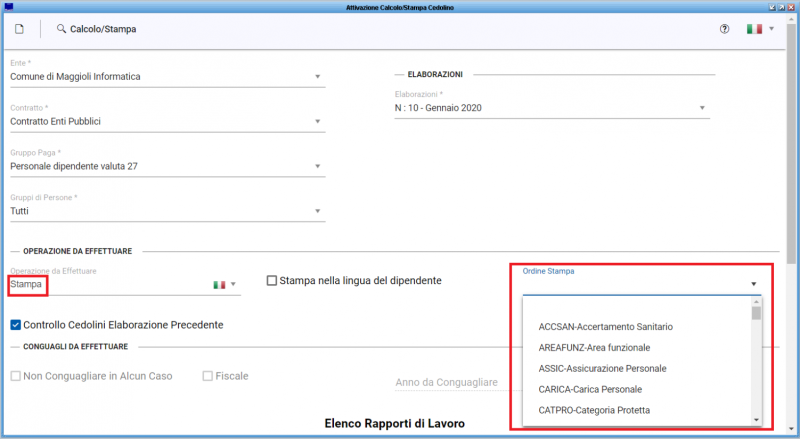Collapse the Ordine Stampa dropdown arrow
The image size is (800, 439).
pyautogui.click(x=754, y=284)
